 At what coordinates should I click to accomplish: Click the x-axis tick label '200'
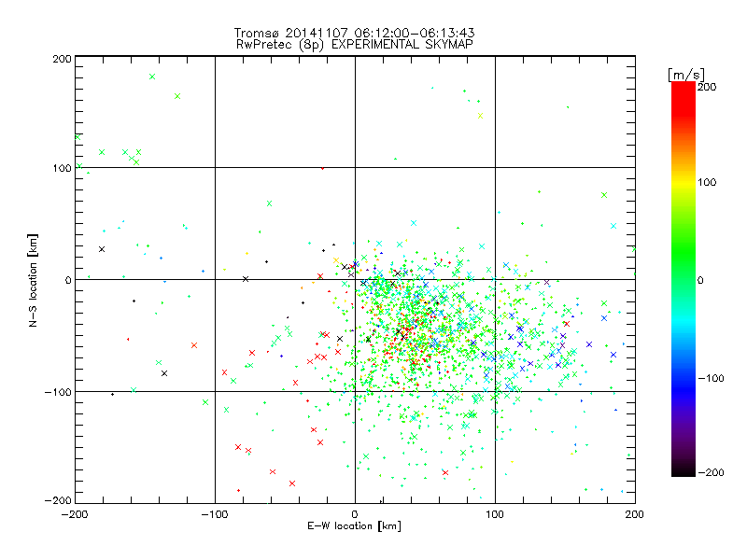pyautogui.click(x=635, y=514)
